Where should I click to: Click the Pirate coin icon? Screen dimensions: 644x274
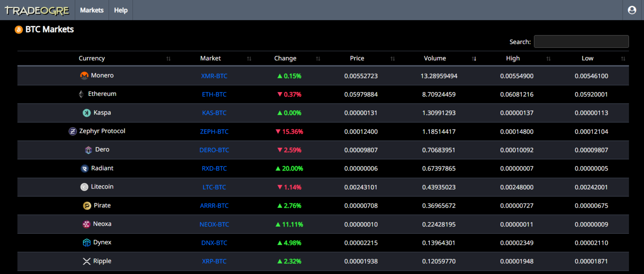pos(88,205)
